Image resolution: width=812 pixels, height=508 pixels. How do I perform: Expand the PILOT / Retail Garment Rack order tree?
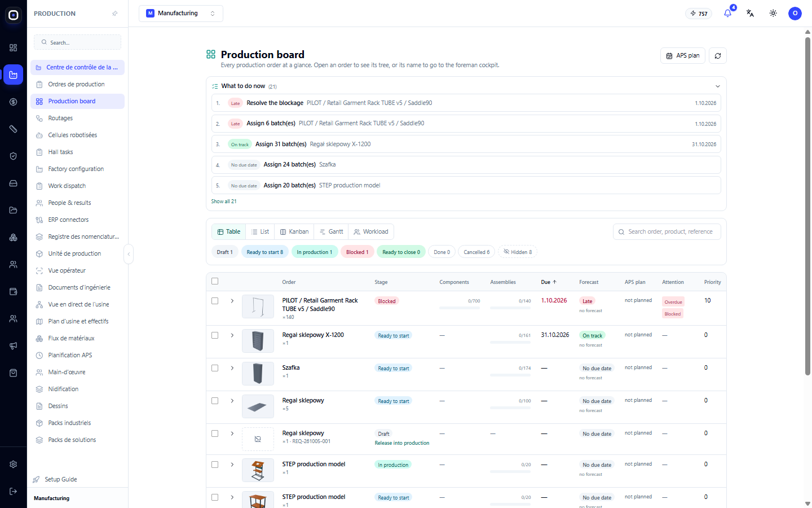tap(232, 301)
